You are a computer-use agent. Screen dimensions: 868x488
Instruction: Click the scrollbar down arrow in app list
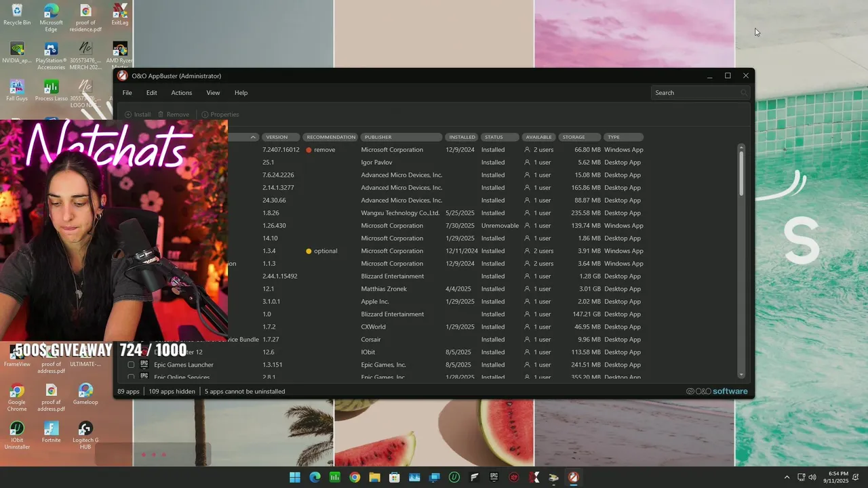pyautogui.click(x=741, y=375)
